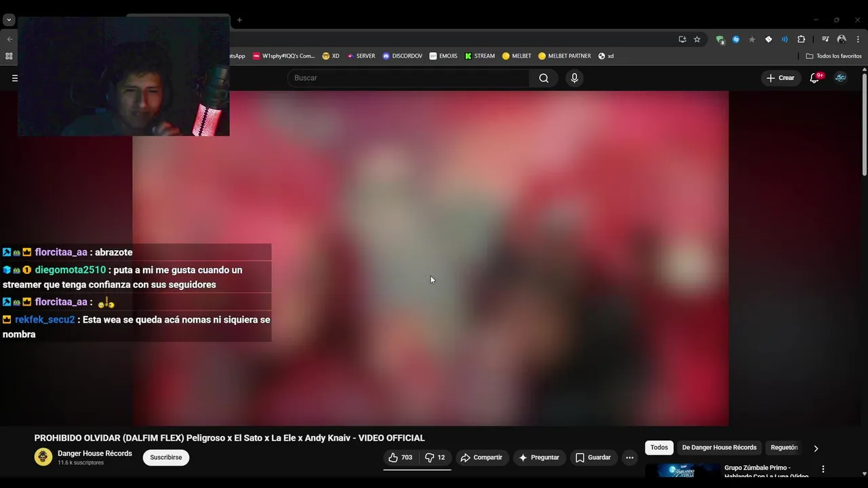Open the EMOJIS bookmark
868x488 pixels.
(443, 56)
